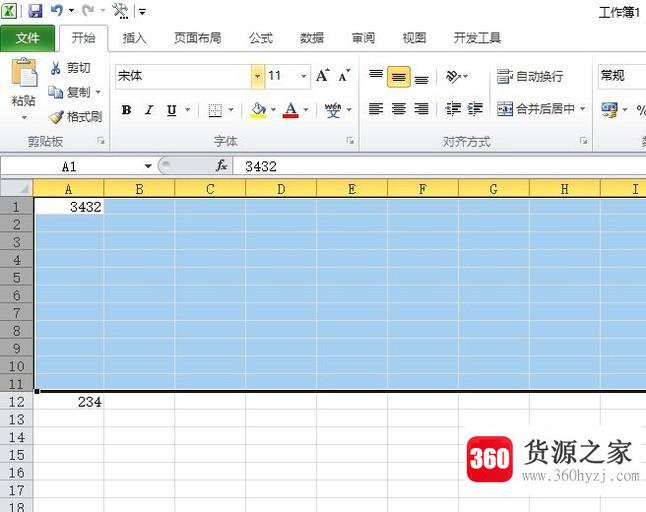646x512 pixels.
Task: Expand the font color palette arrow
Action: pyautogui.click(x=306, y=110)
